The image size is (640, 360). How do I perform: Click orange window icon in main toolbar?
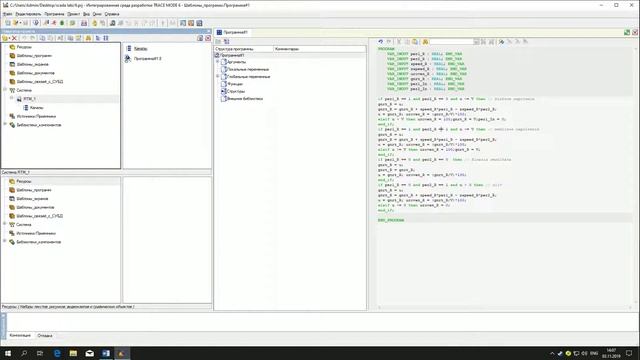click(x=191, y=23)
